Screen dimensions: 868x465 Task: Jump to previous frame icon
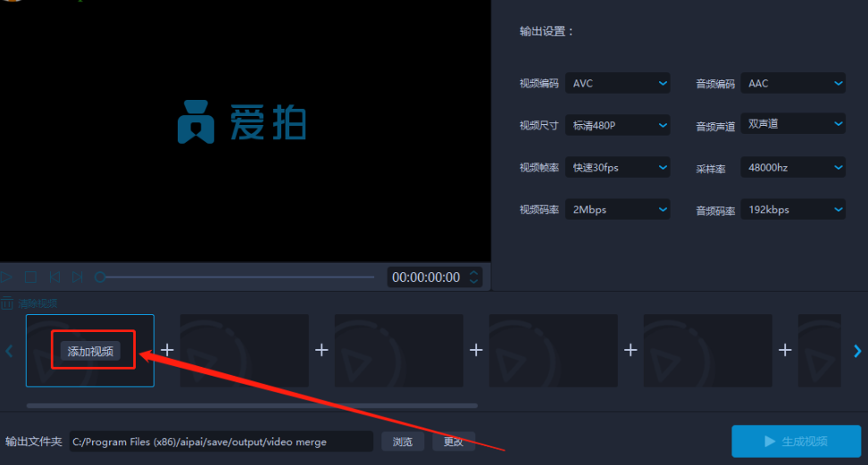54,277
